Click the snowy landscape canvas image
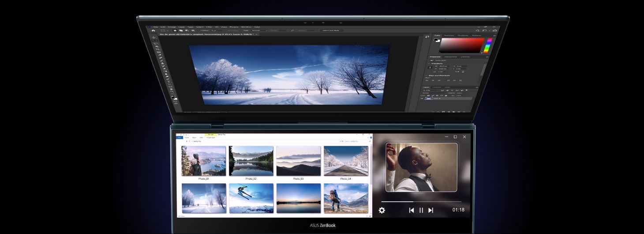 click(x=289, y=75)
